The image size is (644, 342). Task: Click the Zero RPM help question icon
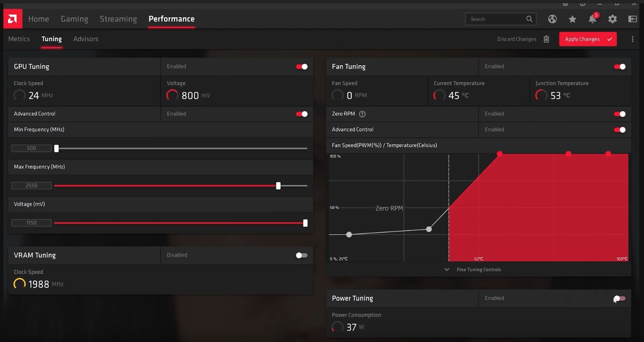click(x=362, y=114)
